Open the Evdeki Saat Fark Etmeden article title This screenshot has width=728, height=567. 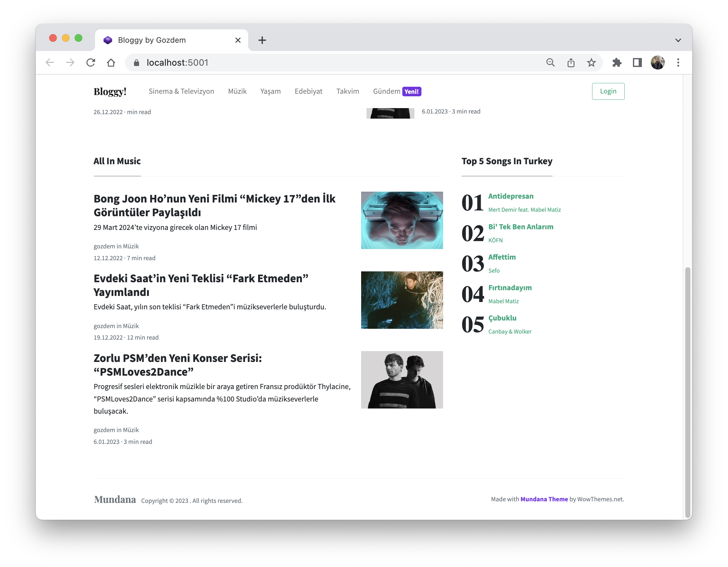[201, 285]
